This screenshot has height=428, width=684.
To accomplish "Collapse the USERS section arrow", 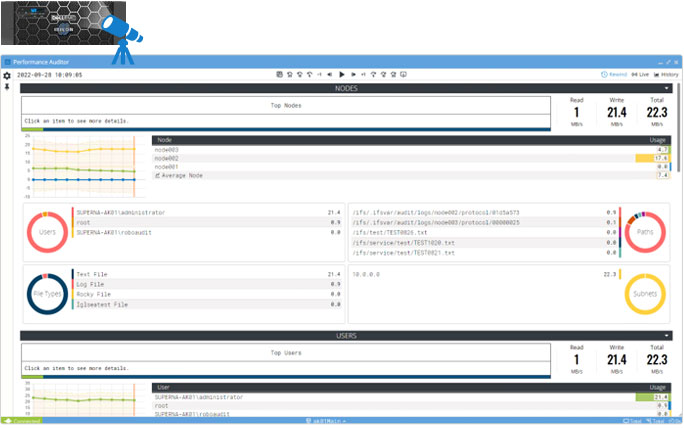I will pos(667,336).
